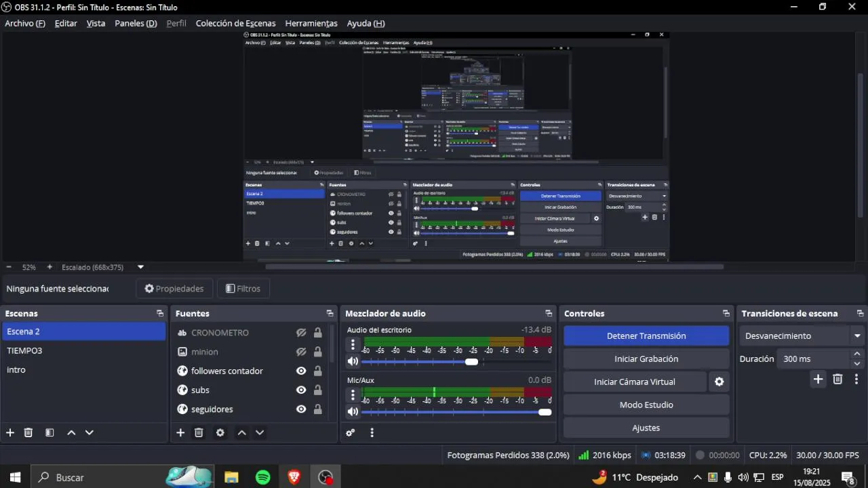The image size is (868, 488).
Task: Move scene up arrow in Escenas panel
Action: 71,432
